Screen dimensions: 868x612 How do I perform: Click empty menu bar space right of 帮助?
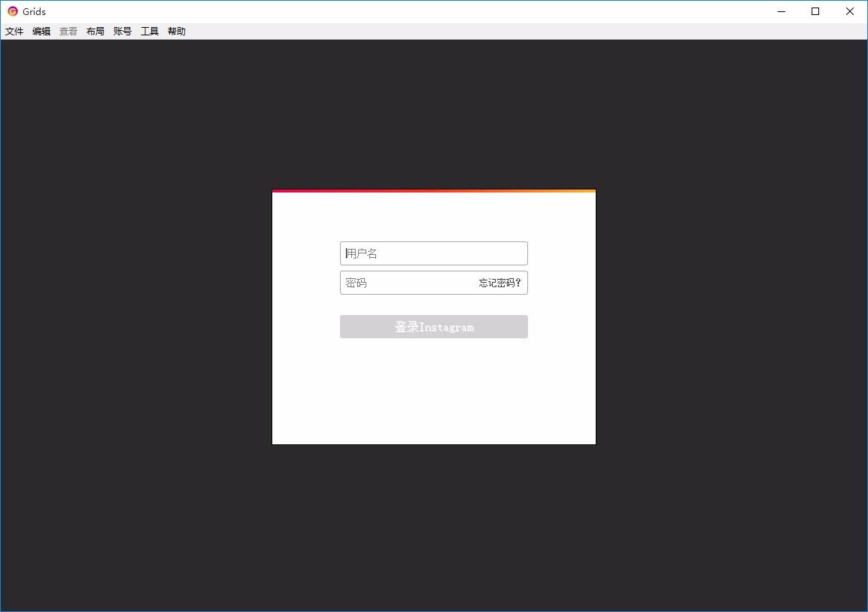point(526,32)
